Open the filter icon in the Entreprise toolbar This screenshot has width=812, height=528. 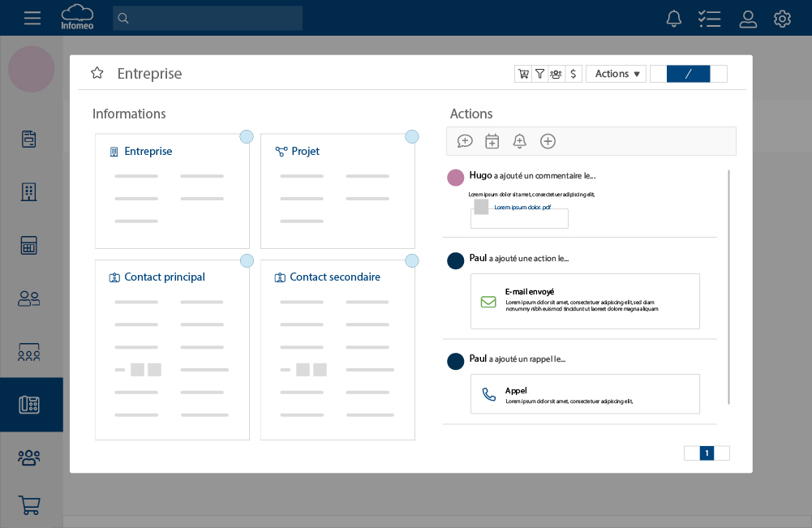(x=539, y=74)
